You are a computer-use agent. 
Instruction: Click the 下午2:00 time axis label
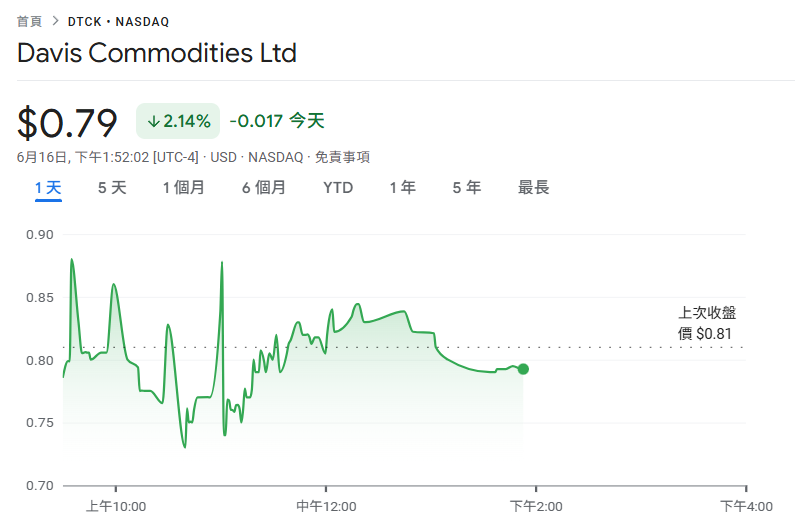[537, 506]
